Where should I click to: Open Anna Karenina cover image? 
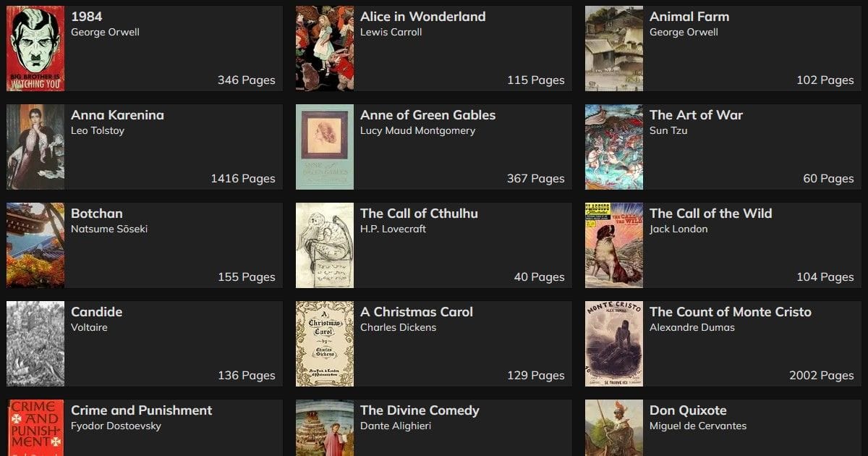coord(35,147)
